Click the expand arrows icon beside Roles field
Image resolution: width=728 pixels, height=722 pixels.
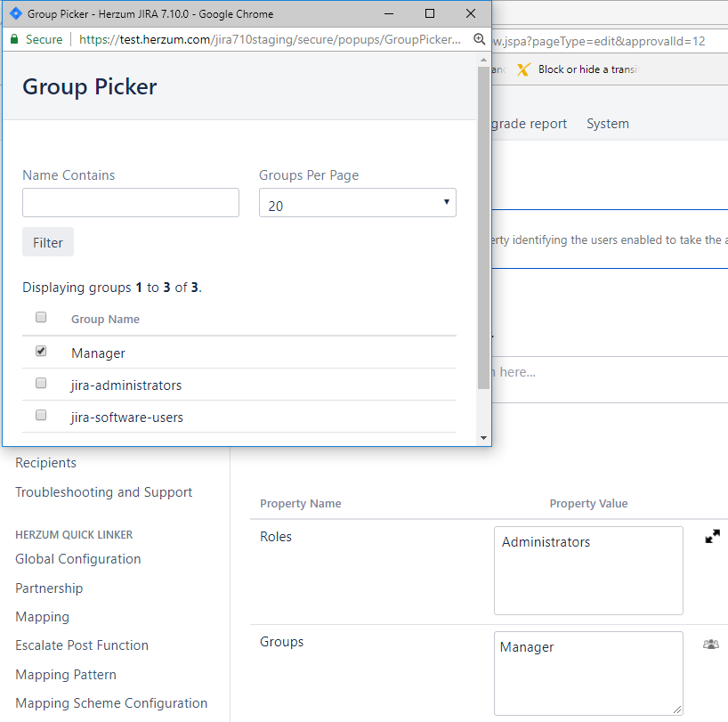click(x=712, y=536)
